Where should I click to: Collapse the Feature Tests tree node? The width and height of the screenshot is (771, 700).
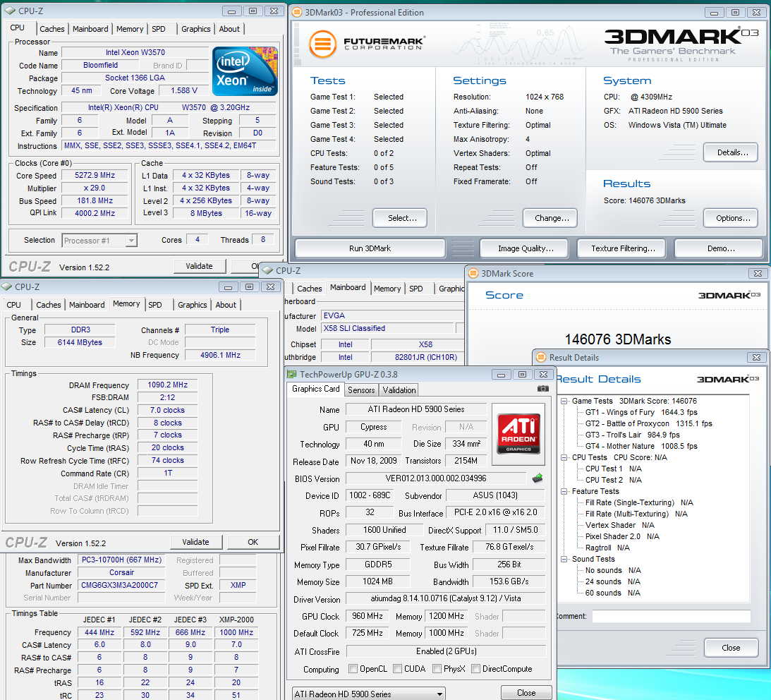(x=565, y=491)
